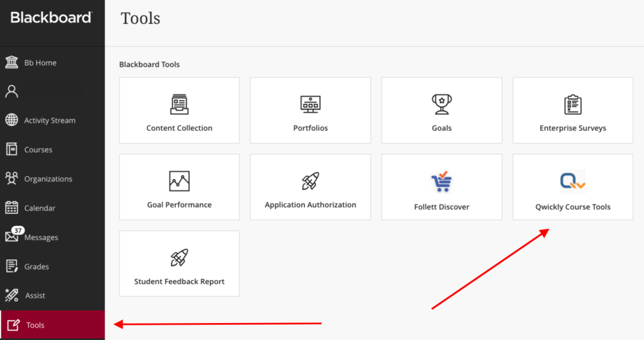
Task: Click the Blackboard Tools section label
Action: click(x=150, y=65)
